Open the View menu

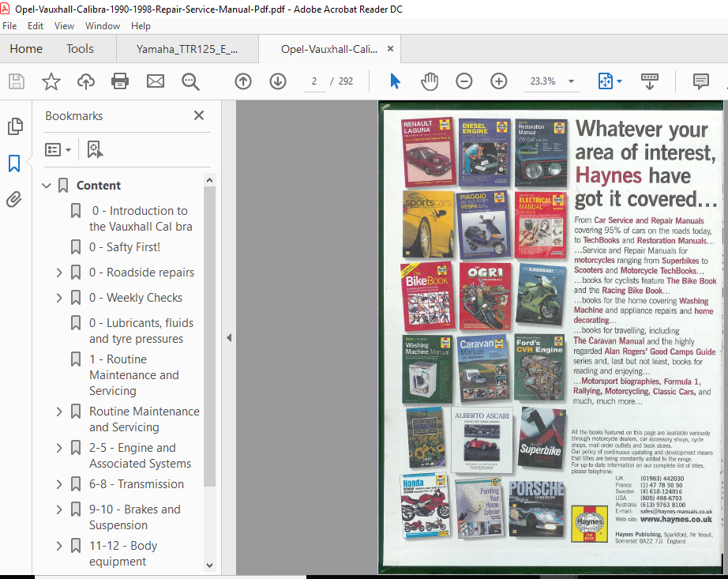point(64,26)
